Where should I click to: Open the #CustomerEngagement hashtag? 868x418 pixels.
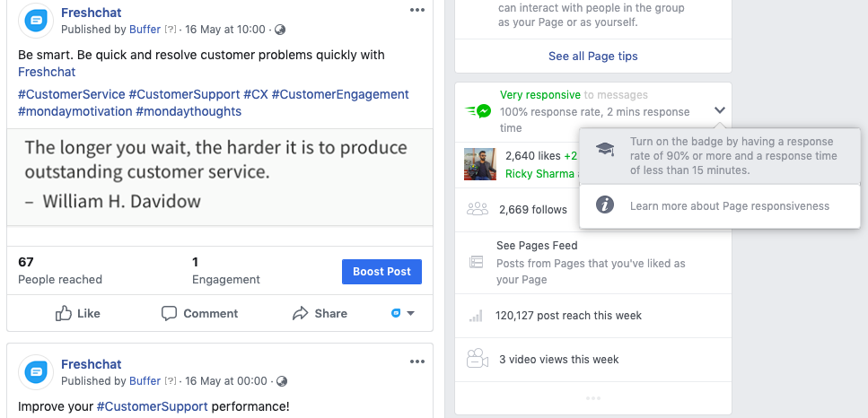[x=340, y=94]
